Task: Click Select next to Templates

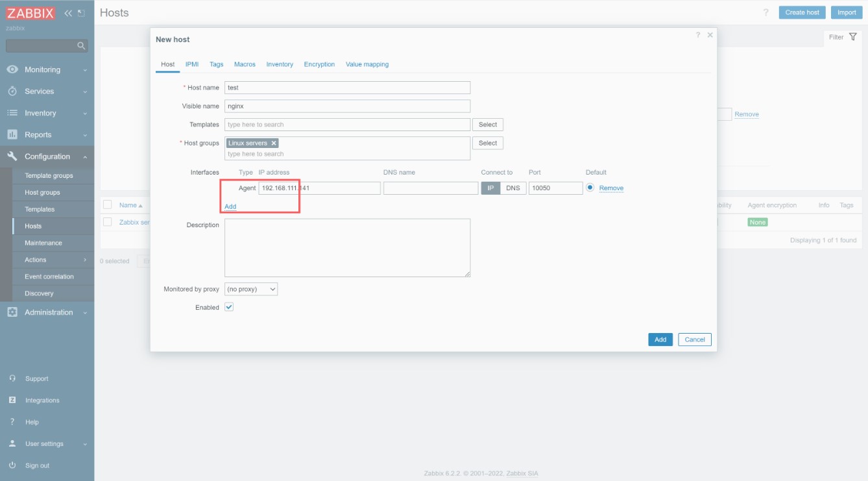Action: [x=488, y=125]
